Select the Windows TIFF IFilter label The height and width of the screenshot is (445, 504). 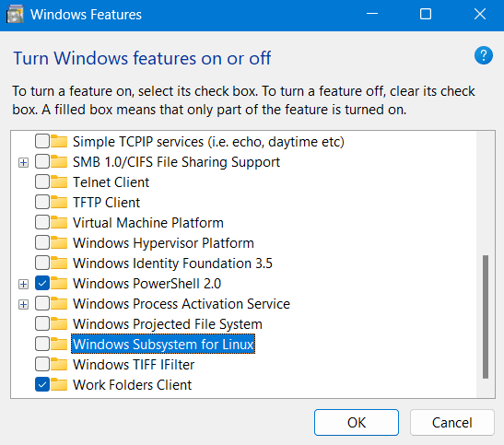pyautogui.click(x=134, y=364)
